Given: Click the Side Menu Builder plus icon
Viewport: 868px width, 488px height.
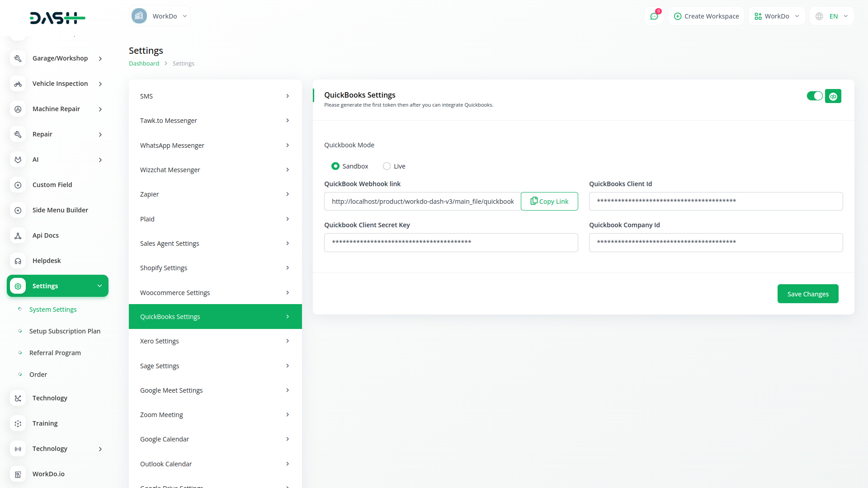Looking at the screenshot, I should (x=18, y=210).
